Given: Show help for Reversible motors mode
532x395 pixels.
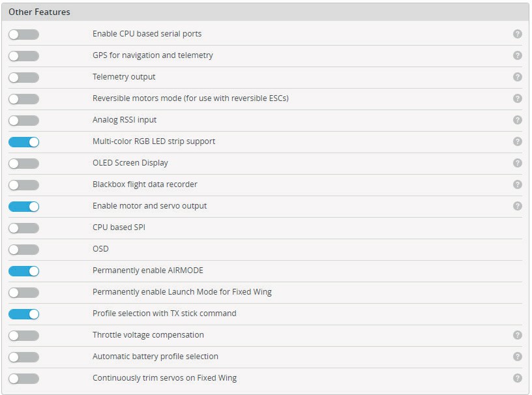Looking at the screenshot, I should pyautogui.click(x=518, y=98).
